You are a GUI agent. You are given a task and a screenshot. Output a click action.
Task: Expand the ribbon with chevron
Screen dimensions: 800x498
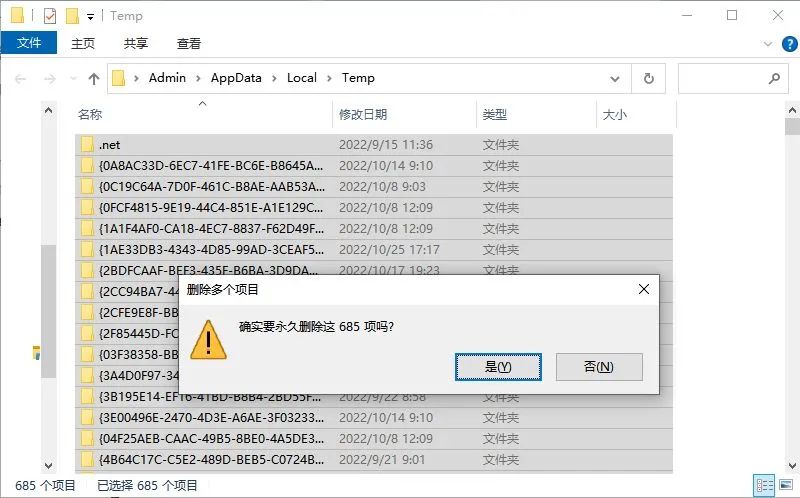tap(768, 44)
